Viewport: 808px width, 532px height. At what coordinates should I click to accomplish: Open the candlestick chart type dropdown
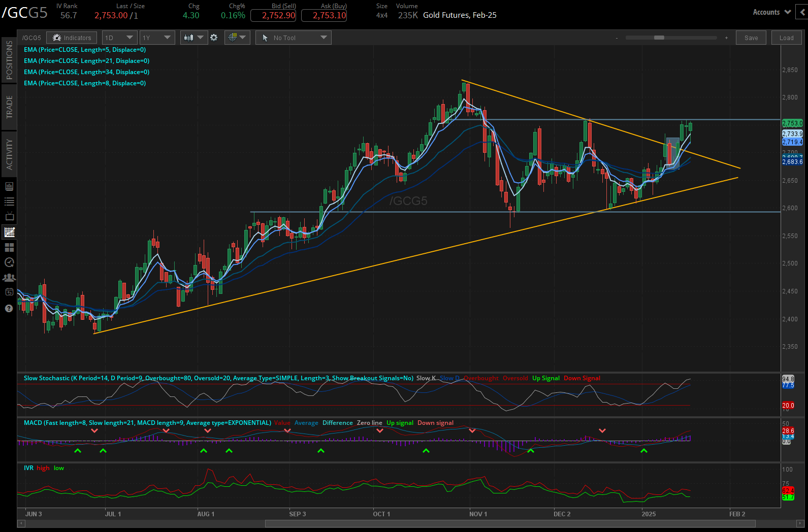click(194, 38)
